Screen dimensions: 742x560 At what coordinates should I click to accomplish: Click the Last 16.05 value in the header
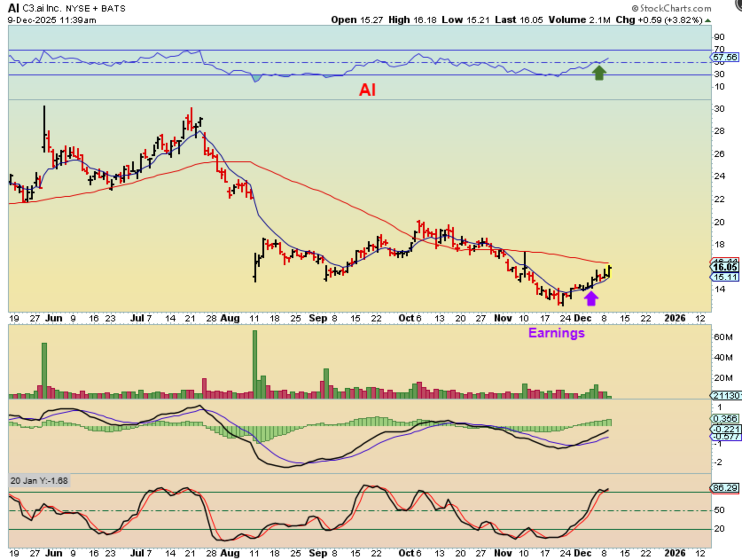519,20
